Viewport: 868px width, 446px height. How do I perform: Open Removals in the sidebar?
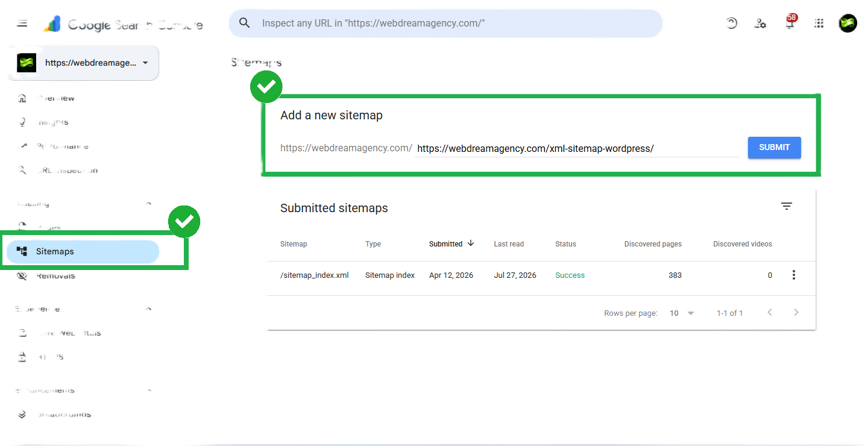coord(55,275)
